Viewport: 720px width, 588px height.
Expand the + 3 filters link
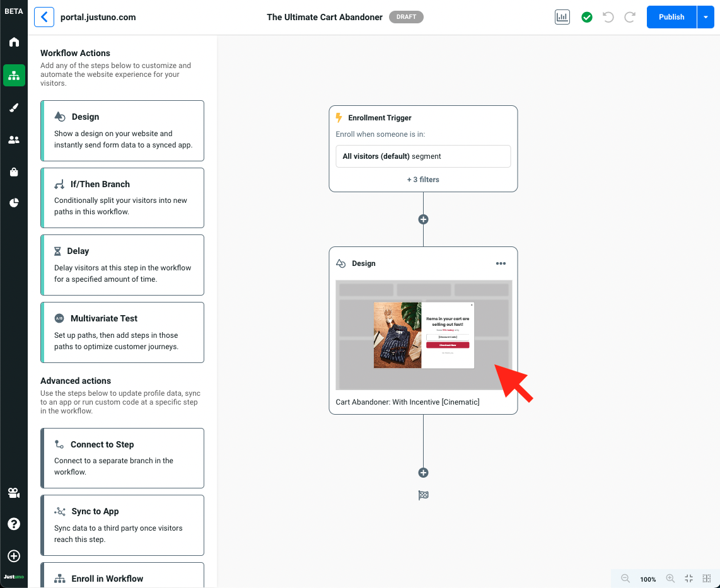point(423,180)
